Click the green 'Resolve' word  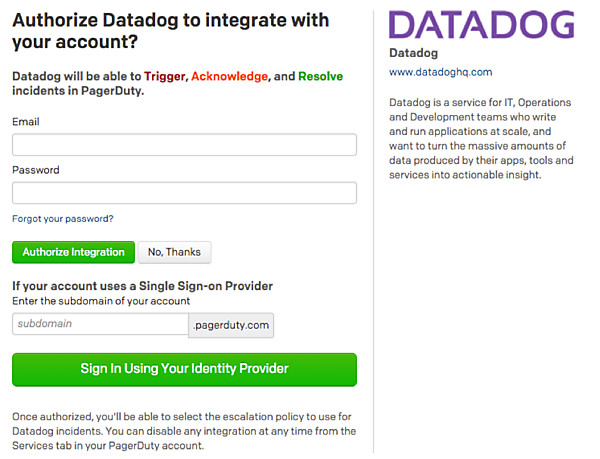click(320, 76)
